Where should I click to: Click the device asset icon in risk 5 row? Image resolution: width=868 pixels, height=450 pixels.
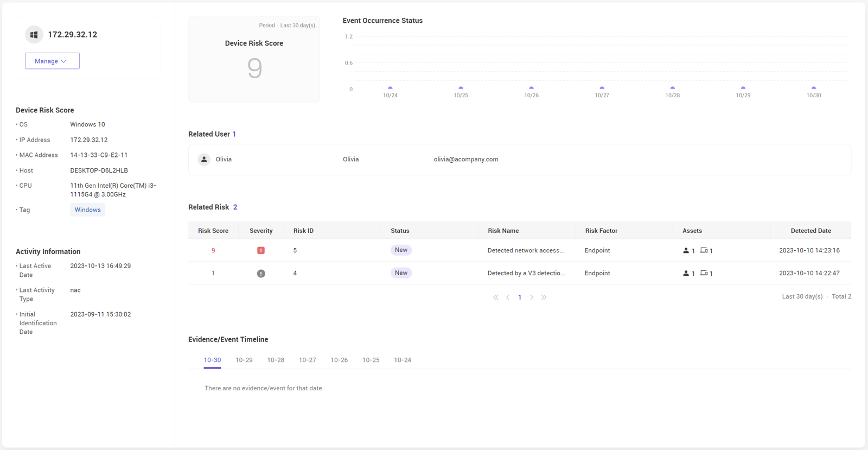pos(704,250)
